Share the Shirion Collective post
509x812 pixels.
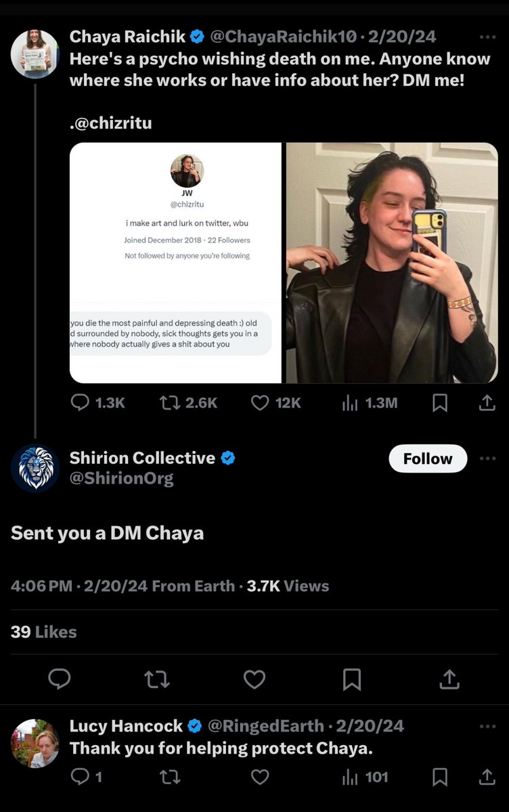tap(449, 679)
